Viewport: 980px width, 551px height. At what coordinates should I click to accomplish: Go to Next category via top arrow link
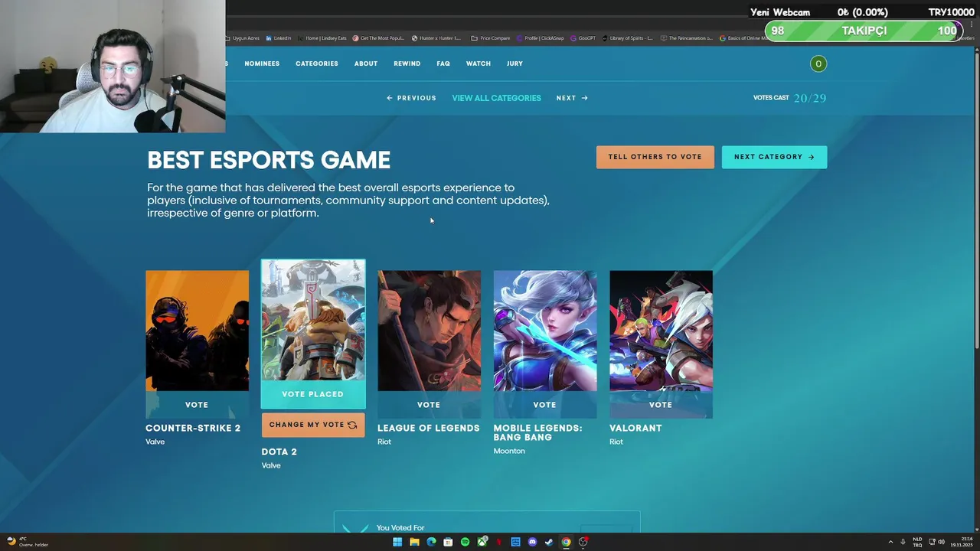point(572,98)
